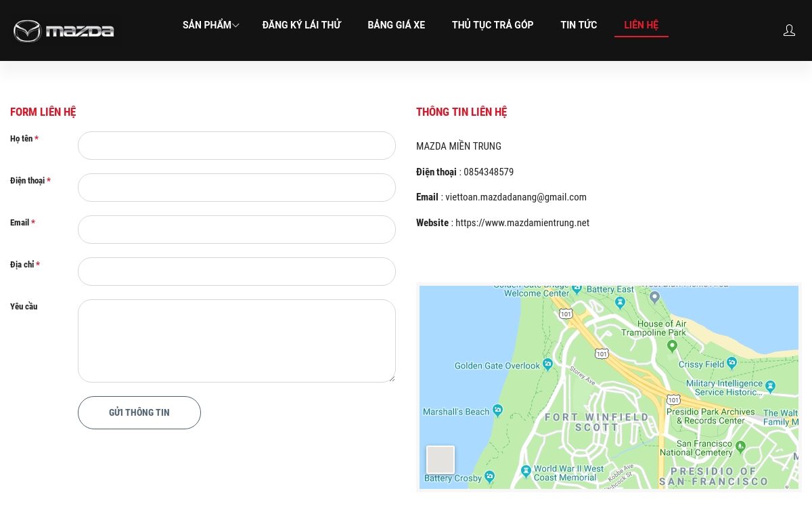This screenshot has height=518, width=812.
Task: Click the Battery Crosby map marker
Action: click(490, 477)
